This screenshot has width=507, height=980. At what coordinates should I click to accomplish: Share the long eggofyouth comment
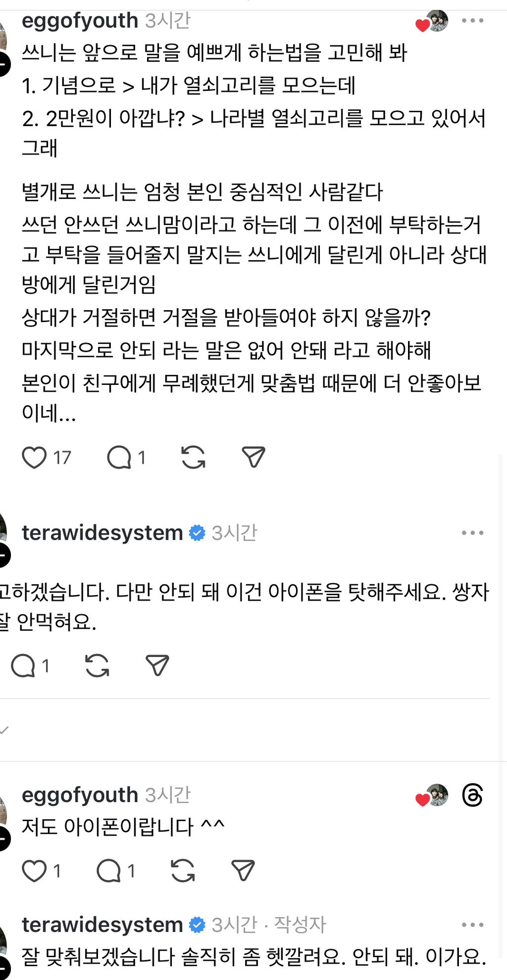click(x=253, y=458)
